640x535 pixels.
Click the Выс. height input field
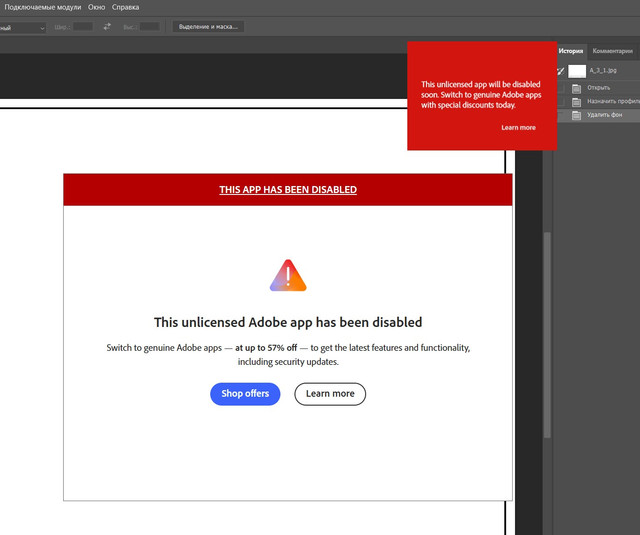coord(149,27)
